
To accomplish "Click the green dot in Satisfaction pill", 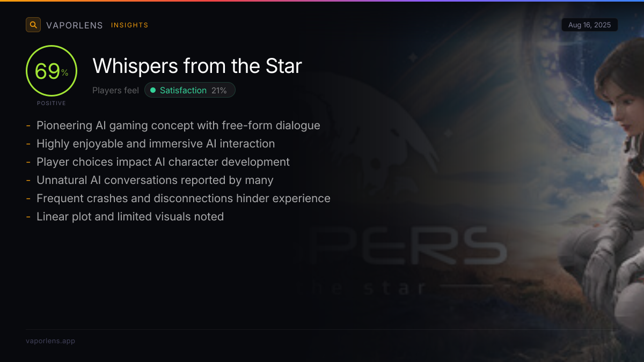I will point(153,91).
